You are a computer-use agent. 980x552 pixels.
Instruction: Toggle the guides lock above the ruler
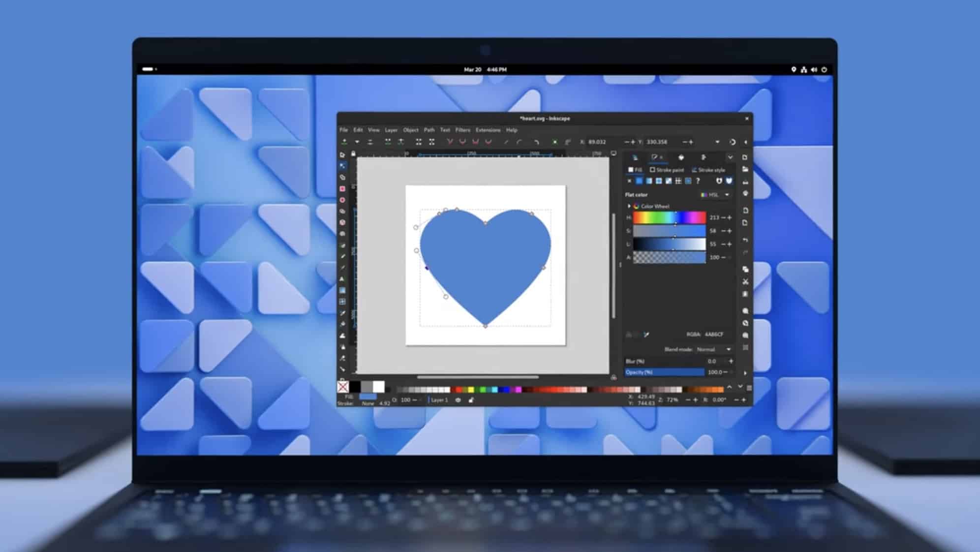click(353, 153)
